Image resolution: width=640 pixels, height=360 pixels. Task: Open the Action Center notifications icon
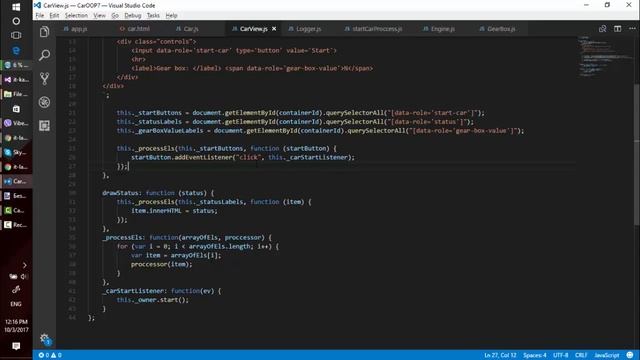point(16,346)
